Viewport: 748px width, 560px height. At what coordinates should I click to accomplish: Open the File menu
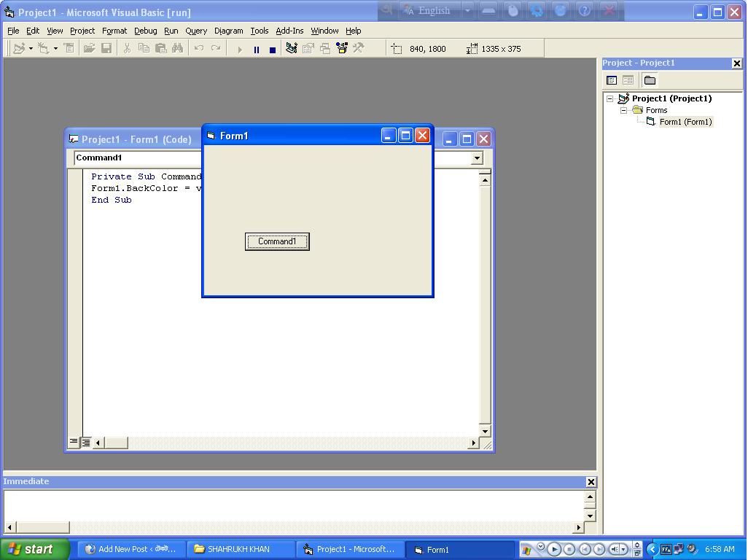point(13,31)
